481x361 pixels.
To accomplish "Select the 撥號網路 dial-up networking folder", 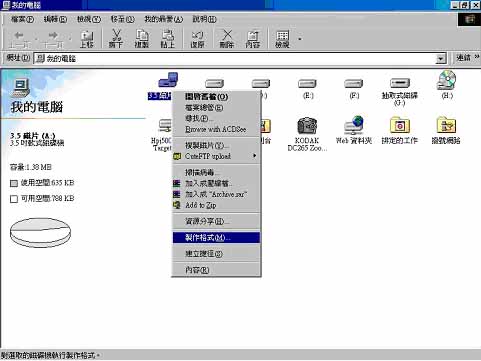I will click(x=446, y=126).
